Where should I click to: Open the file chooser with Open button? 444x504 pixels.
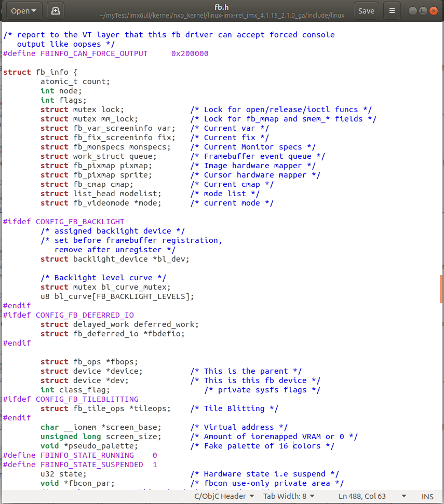(24, 10)
